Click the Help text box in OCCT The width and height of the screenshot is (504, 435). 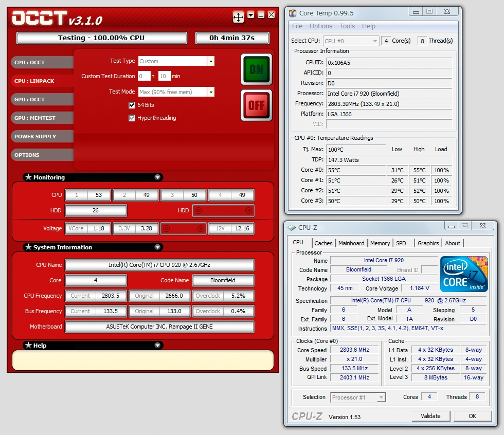click(x=143, y=360)
